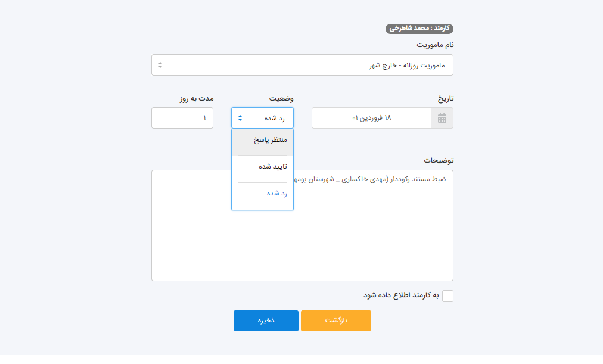603x364 pixels.
Task: Focus the مدت به روز number field
Action: [x=182, y=118]
